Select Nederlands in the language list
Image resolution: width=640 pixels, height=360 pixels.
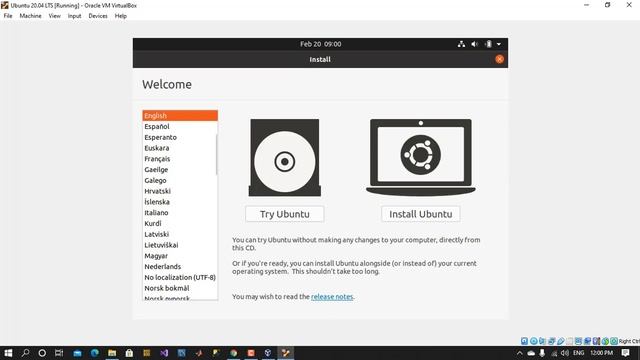(x=180, y=267)
